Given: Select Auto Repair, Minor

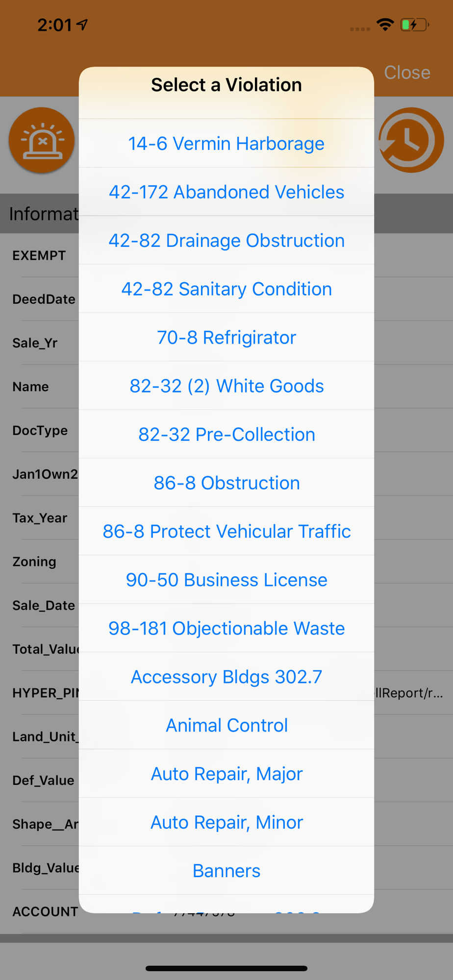Looking at the screenshot, I should click(226, 823).
